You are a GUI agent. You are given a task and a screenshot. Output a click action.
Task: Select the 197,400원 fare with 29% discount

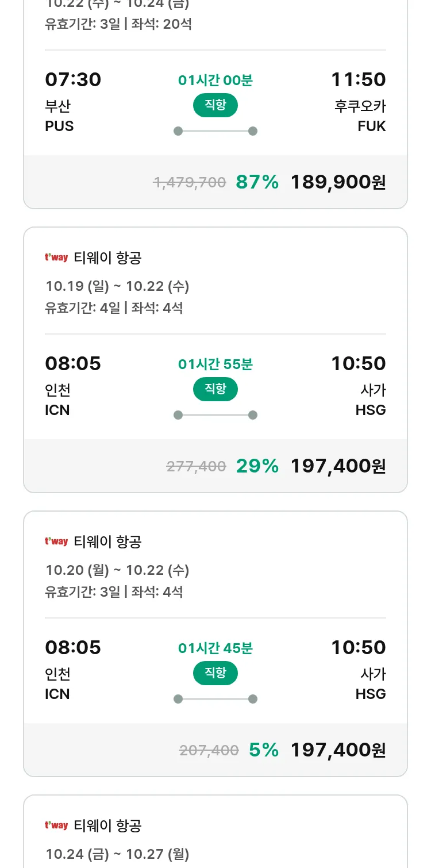click(338, 466)
